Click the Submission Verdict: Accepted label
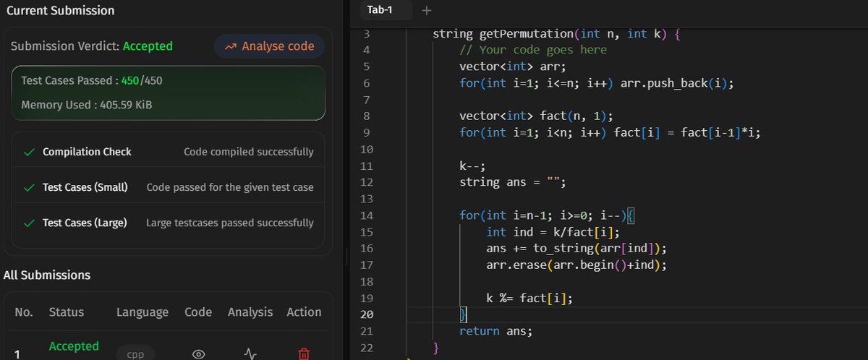 click(92, 46)
